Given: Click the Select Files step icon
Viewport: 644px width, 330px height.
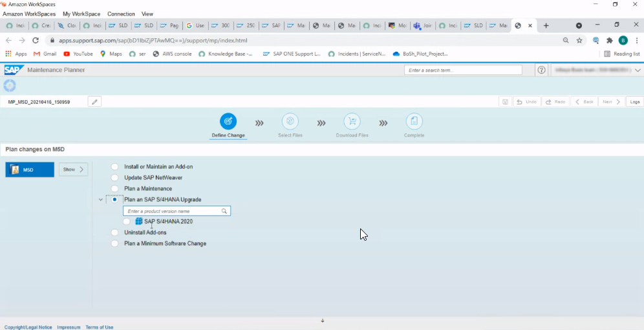Looking at the screenshot, I should pos(290,121).
